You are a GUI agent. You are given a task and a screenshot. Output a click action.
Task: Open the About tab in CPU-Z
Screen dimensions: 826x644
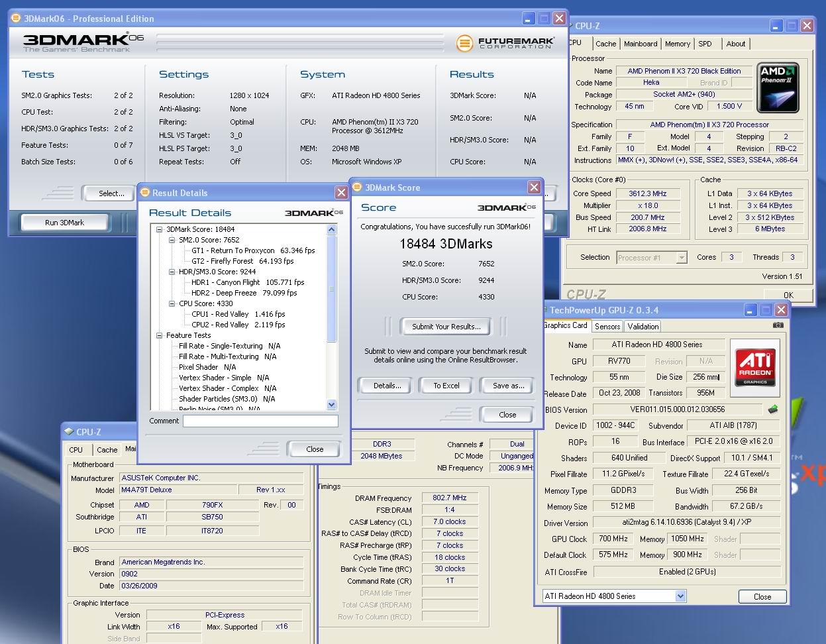pos(736,44)
